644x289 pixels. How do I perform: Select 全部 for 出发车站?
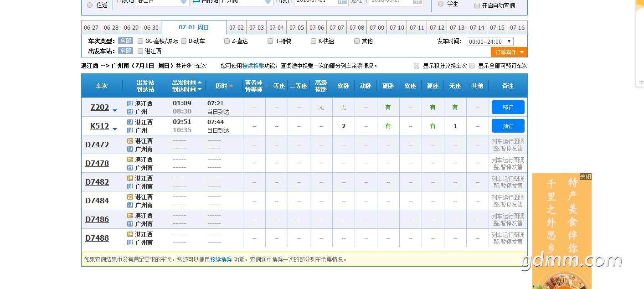point(126,51)
